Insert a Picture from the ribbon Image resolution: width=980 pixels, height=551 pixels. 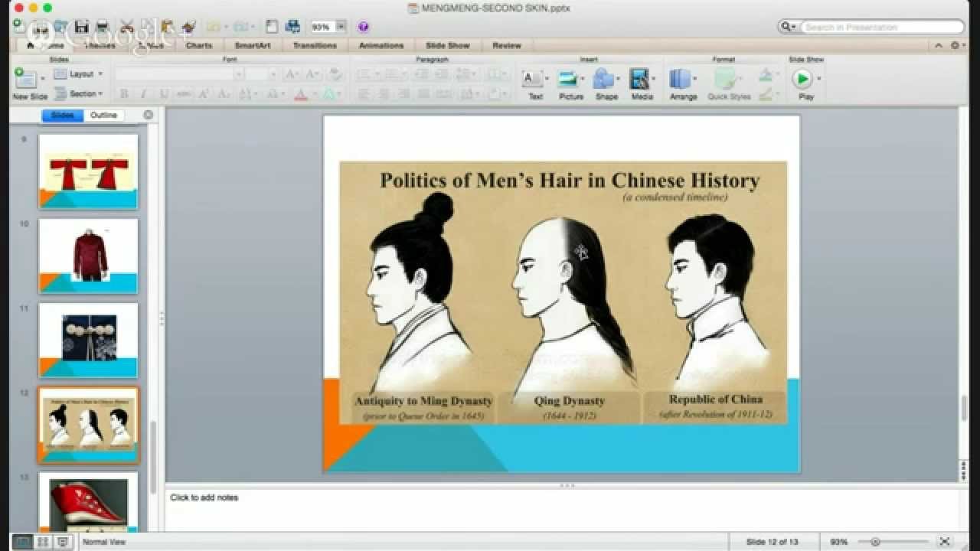(x=568, y=79)
